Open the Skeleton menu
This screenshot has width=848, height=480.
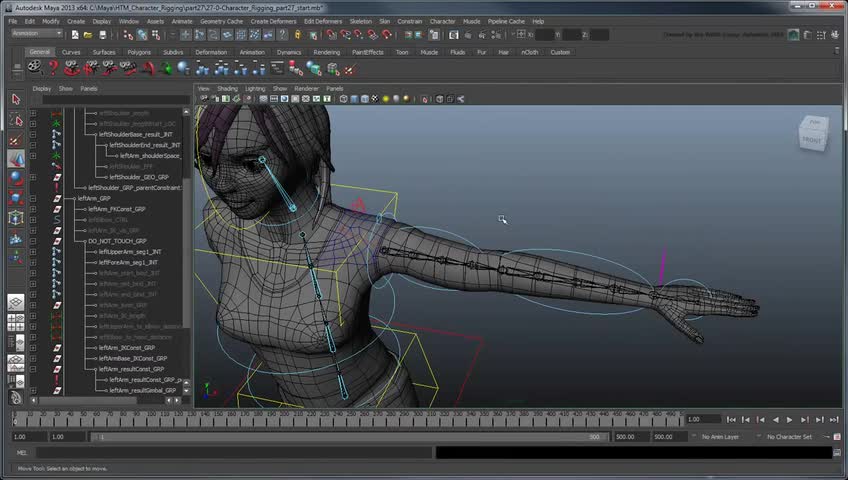360,21
